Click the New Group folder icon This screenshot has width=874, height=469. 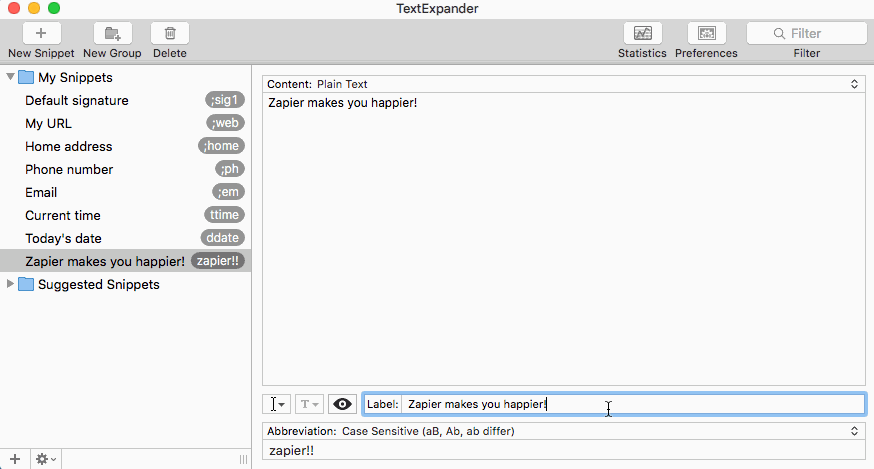pos(113,33)
